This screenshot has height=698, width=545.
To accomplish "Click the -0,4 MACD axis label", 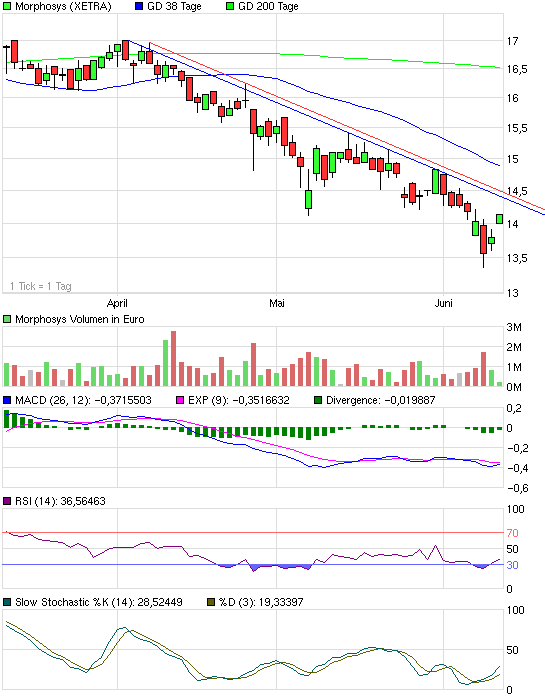I will pos(518,468).
